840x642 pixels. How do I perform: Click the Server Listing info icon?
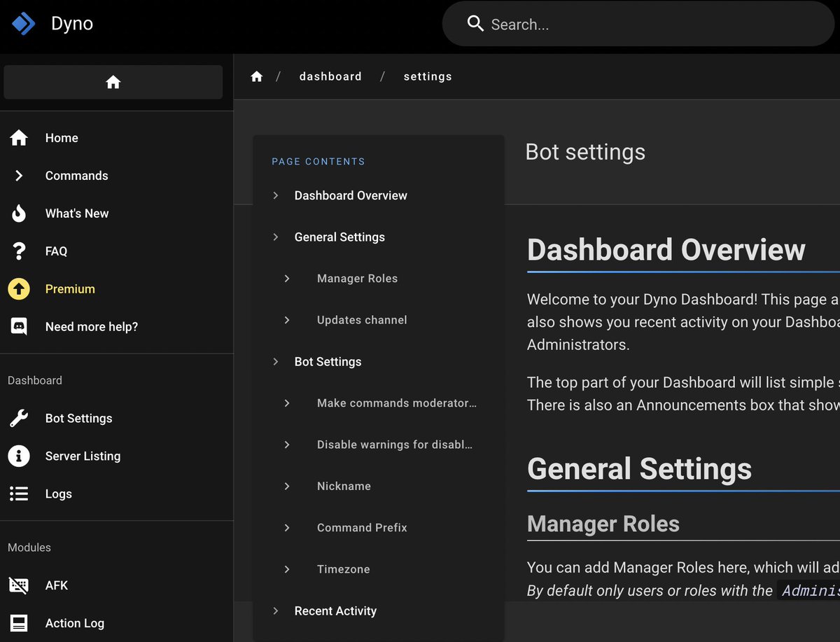[x=19, y=456]
